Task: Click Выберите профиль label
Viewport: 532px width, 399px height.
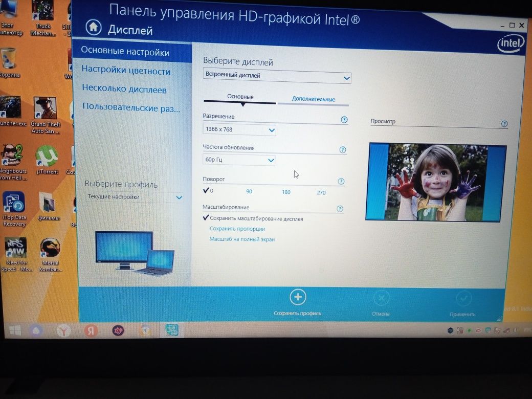Action: click(x=121, y=184)
